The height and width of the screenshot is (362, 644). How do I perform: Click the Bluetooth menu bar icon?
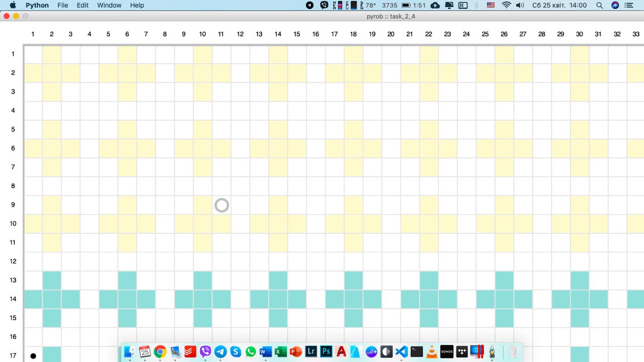click(x=477, y=5)
